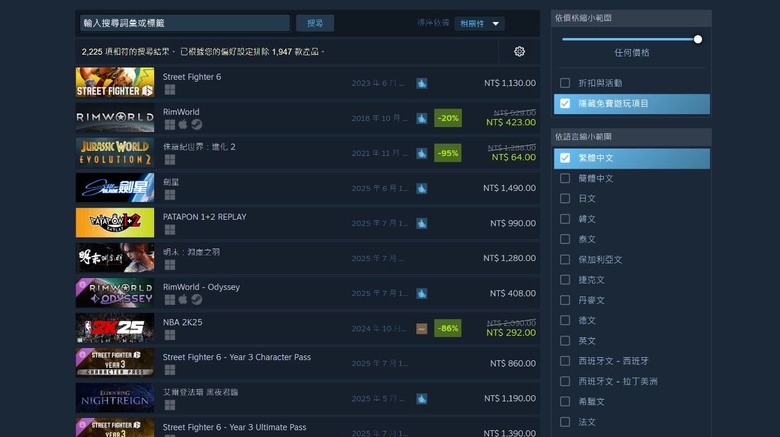This screenshot has height=437, width=780.
Task: Click the macOS icon under RimWorld - Odyssey
Action: 183,300
